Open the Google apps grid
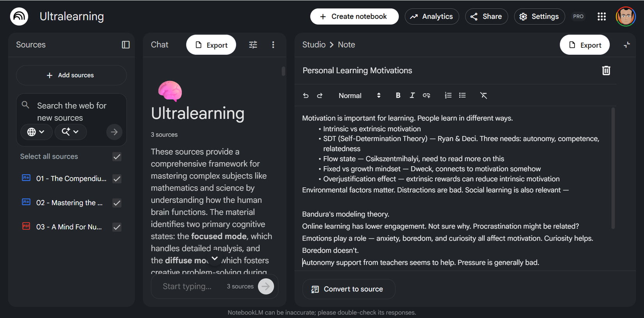The image size is (644, 318). pyautogui.click(x=601, y=16)
